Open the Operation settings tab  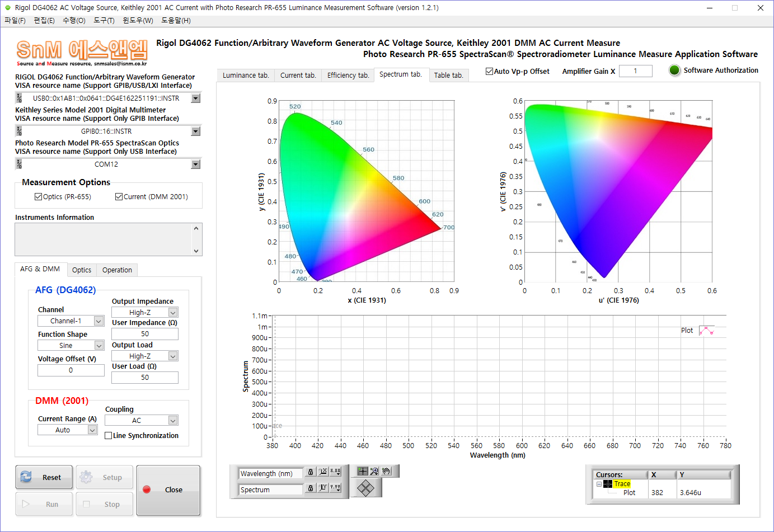pos(117,270)
